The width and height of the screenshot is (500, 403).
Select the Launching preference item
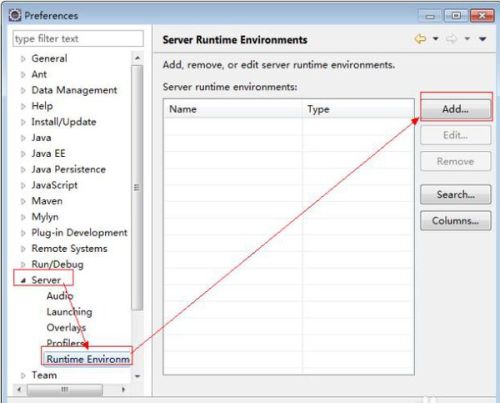click(x=69, y=312)
